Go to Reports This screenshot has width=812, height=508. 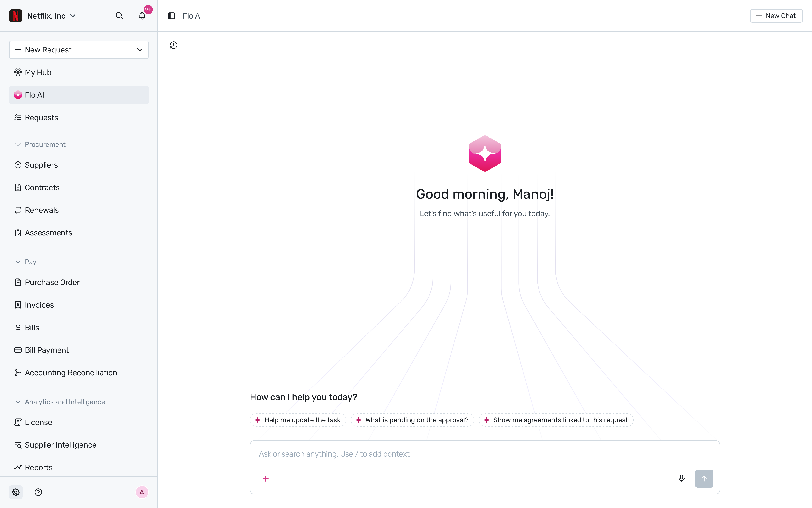pos(79,467)
